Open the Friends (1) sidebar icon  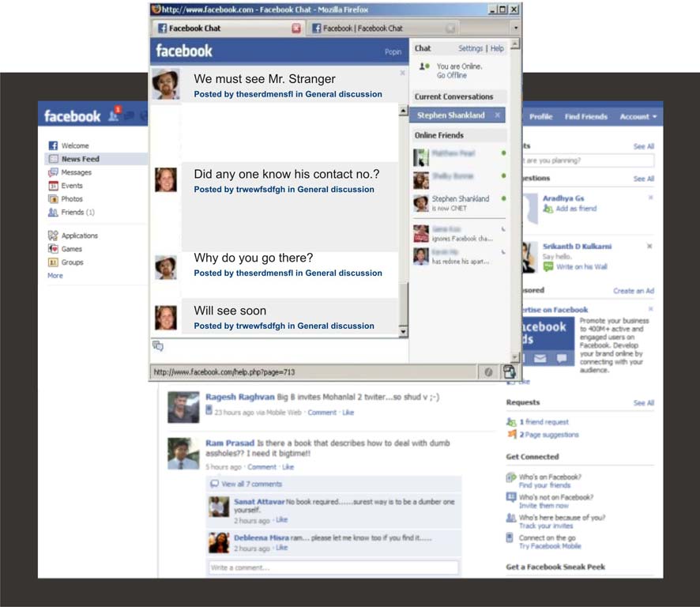click(x=53, y=212)
